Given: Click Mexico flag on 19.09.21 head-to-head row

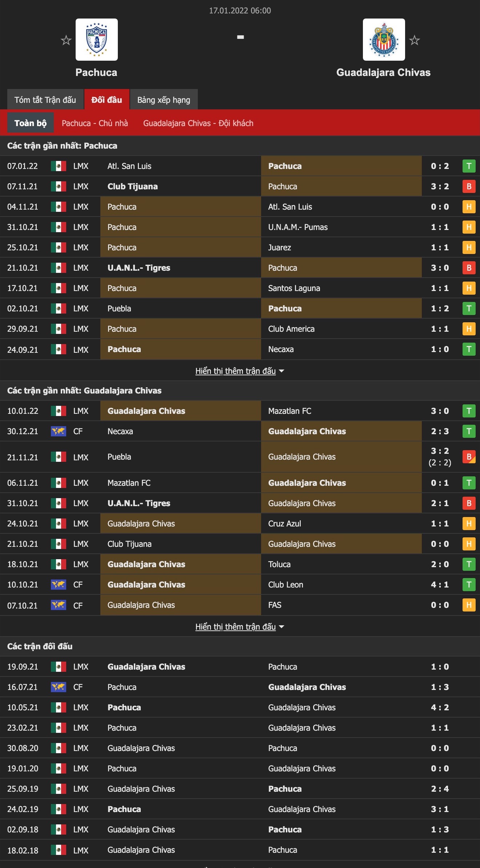Looking at the screenshot, I should (x=59, y=667).
